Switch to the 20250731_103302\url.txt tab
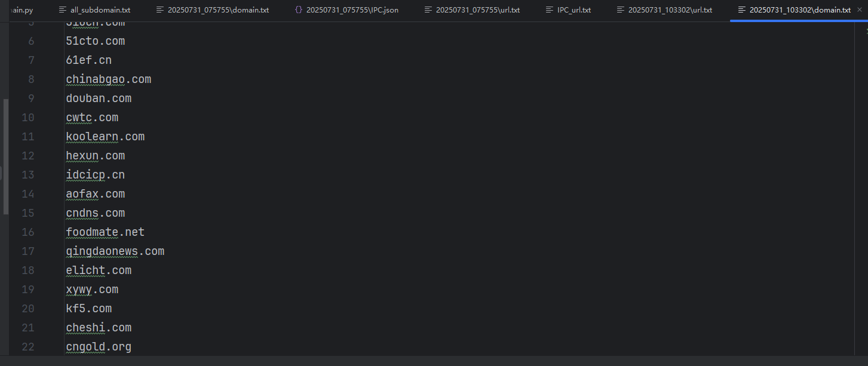868x366 pixels. tap(664, 10)
